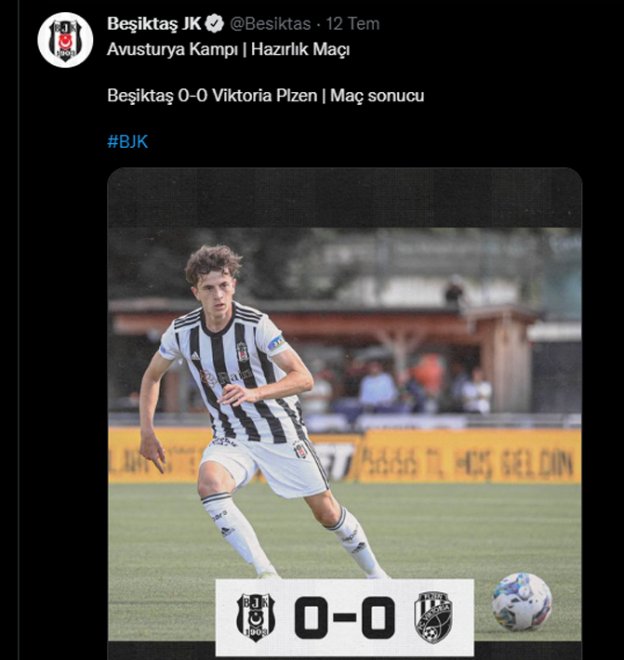Select the Avusturya Kampı | Hazırlık Maçı text
This screenshot has height=660, width=624.
coord(229,50)
